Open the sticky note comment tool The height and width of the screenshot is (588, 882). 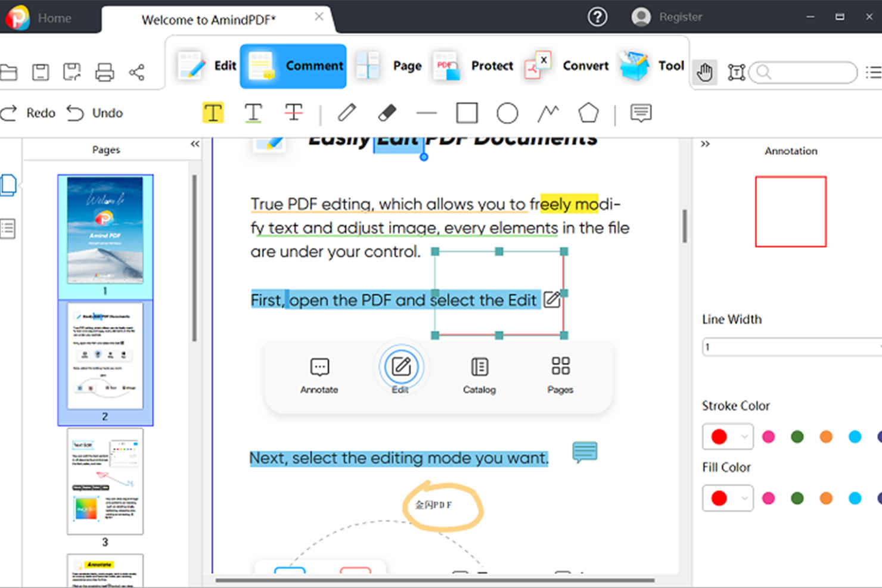coord(640,113)
